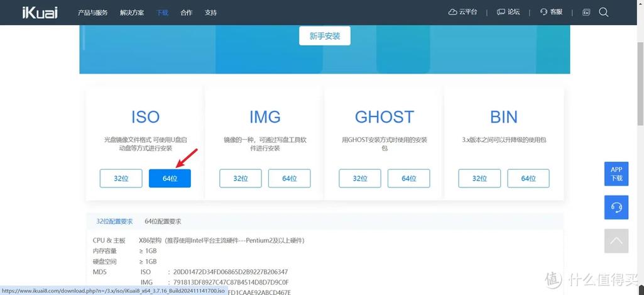Click the 客服 headset icon in header

click(x=544, y=12)
